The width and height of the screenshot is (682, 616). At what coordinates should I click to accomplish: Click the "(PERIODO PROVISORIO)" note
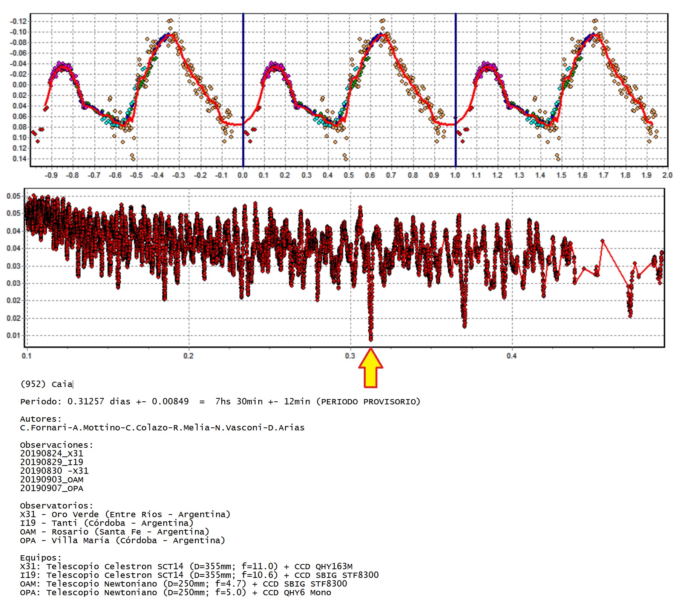pyautogui.click(x=368, y=401)
